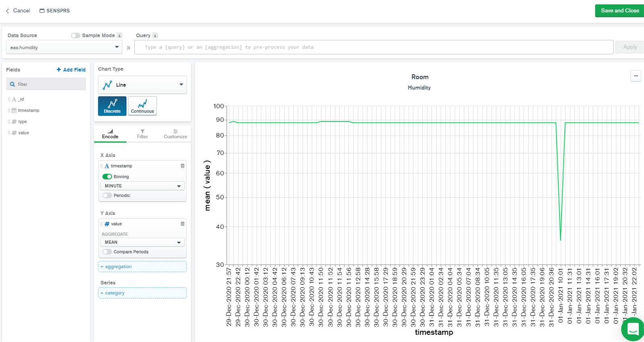Screen dimensions: 644x342
Task: Click the Query info icon
Action: click(x=155, y=35)
